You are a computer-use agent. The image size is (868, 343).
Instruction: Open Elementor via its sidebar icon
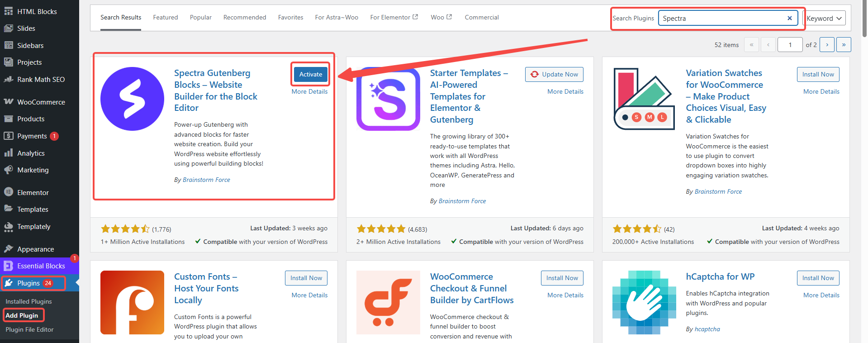pyautogui.click(x=8, y=192)
